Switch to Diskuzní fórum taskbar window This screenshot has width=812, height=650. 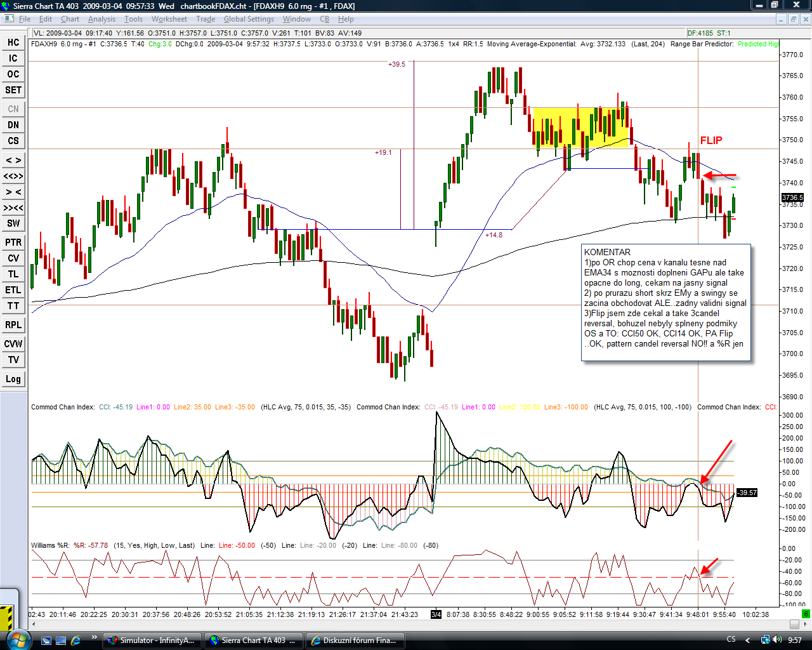(355, 640)
